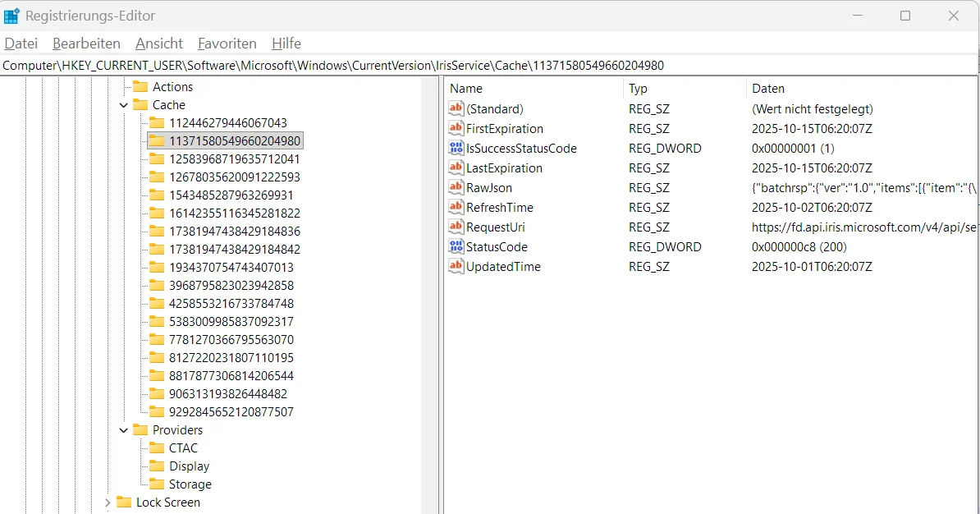Viewport: 980px width, 514px height.
Task: Click the registry path address bar
Action: 488,65
